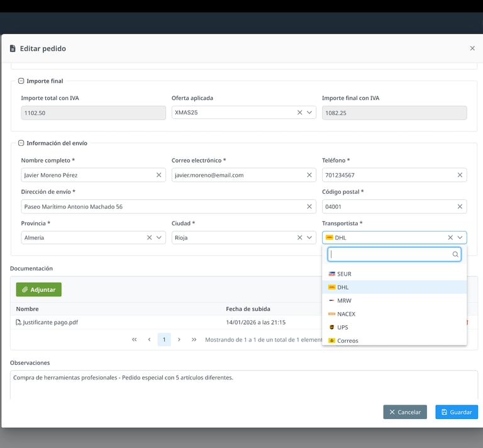Click the Importe final con IVA field
This screenshot has height=448, width=483.
coord(394,113)
